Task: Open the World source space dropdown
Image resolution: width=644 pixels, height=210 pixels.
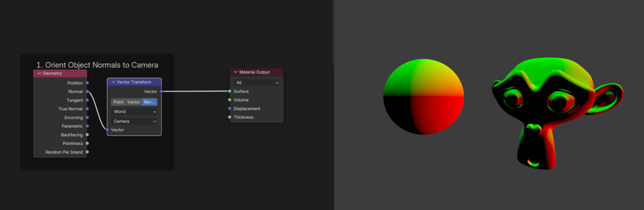Action: pos(134,112)
